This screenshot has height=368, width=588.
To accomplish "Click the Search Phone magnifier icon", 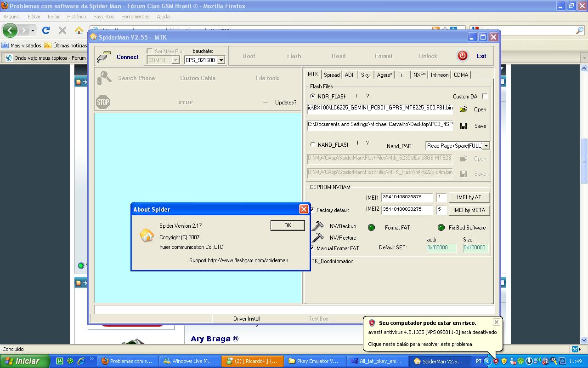I will tap(104, 78).
